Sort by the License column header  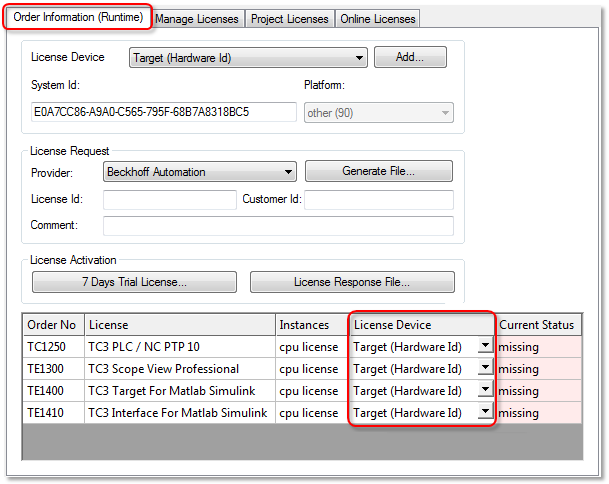coord(180,325)
